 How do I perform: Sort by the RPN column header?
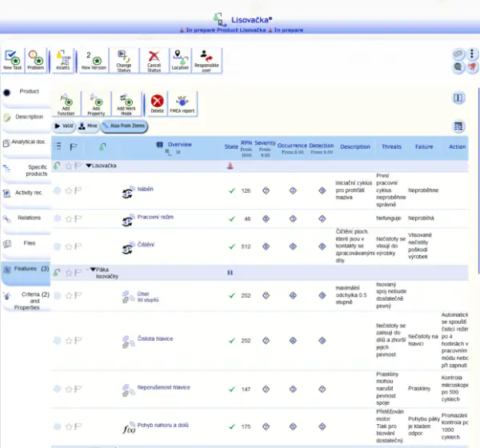246,142
